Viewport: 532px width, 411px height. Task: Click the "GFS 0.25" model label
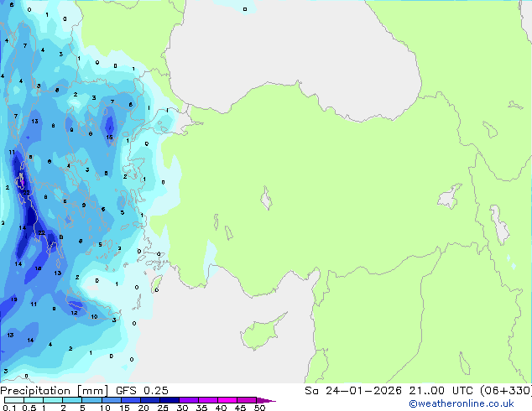pyautogui.click(x=142, y=391)
